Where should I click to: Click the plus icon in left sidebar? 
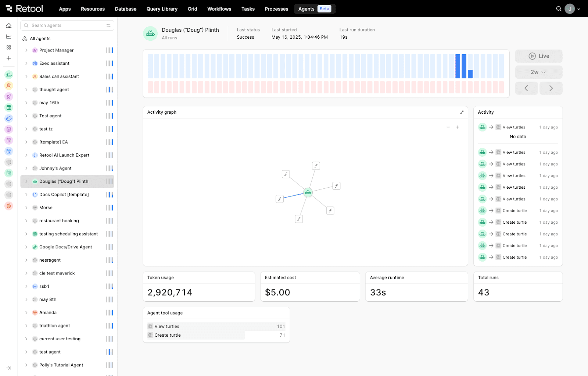coord(9,58)
